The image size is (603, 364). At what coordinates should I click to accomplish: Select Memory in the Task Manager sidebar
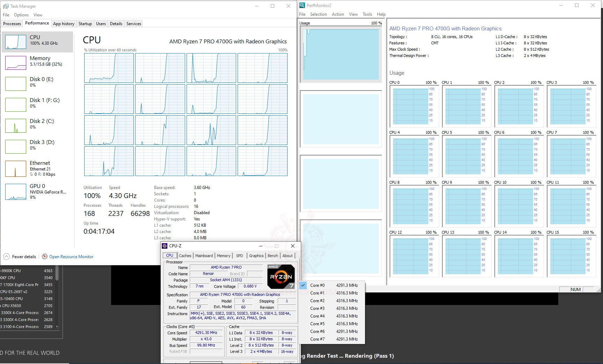click(37, 63)
